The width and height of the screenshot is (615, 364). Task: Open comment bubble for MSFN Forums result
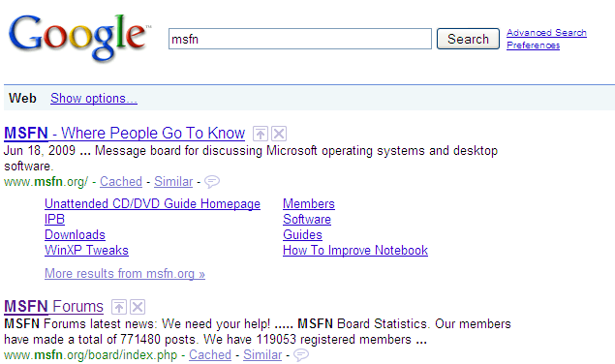click(x=301, y=355)
